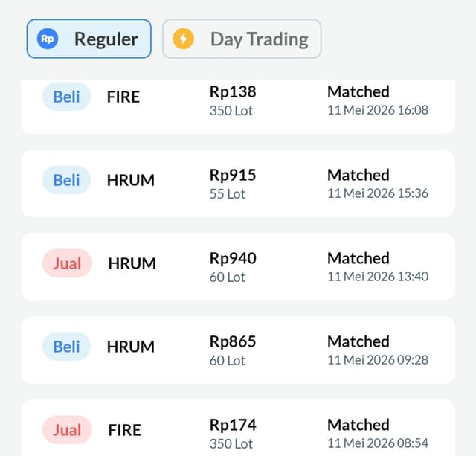Open the HRUM sell order at Rp940

(238, 266)
